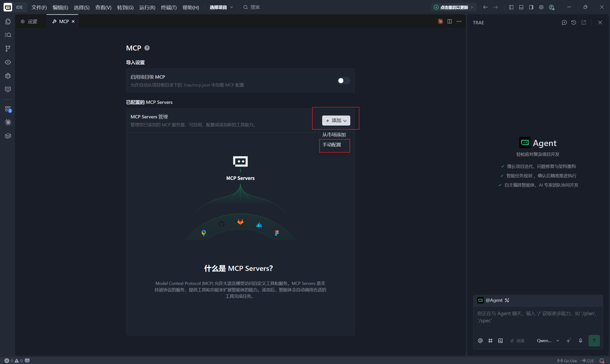Go forward with the right arrow
The width and height of the screenshot is (610, 364).
[495, 7]
